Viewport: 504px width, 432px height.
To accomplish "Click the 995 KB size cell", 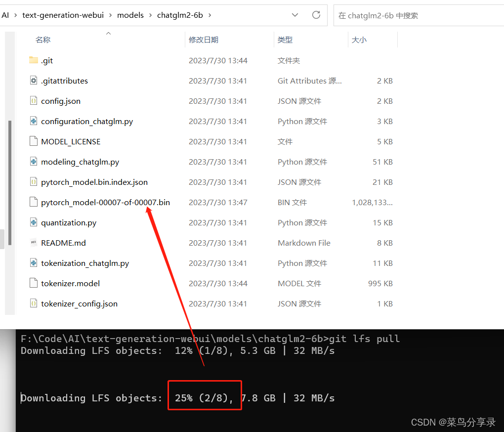I will (380, 283).
